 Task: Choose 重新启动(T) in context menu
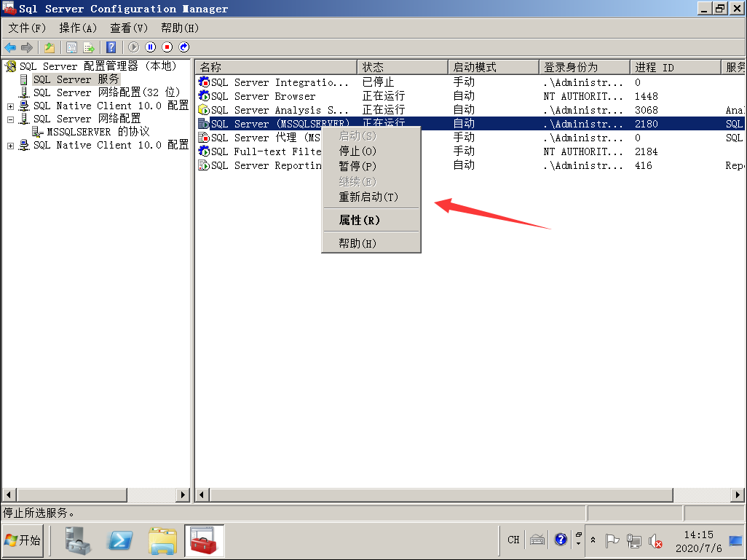click(x=371, y=197)
